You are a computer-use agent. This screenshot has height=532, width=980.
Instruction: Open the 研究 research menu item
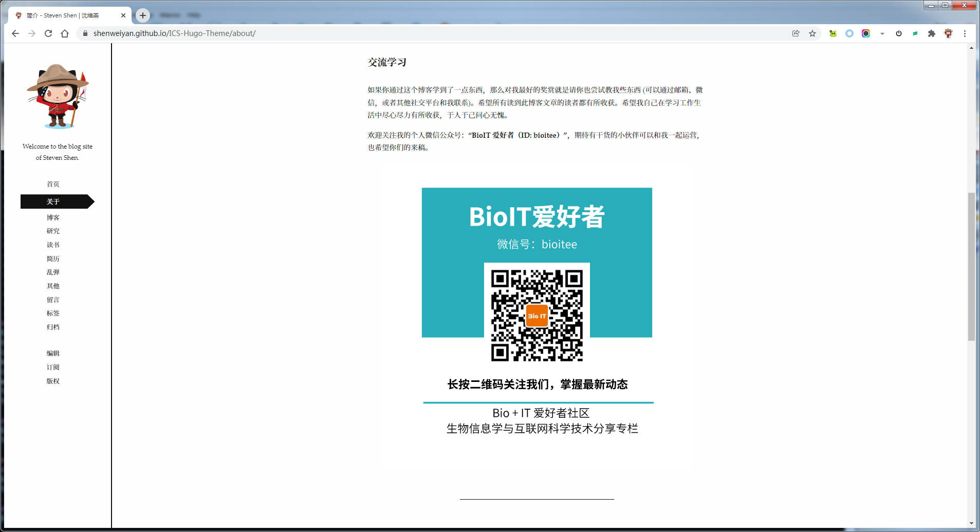(53, 231)
